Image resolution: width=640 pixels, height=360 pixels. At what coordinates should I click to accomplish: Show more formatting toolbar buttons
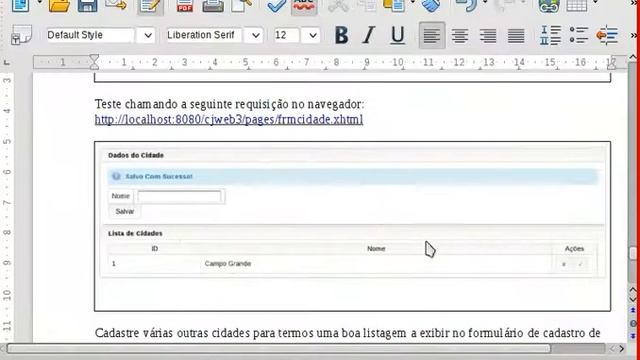pyautogui.click(x=634, y=36)
